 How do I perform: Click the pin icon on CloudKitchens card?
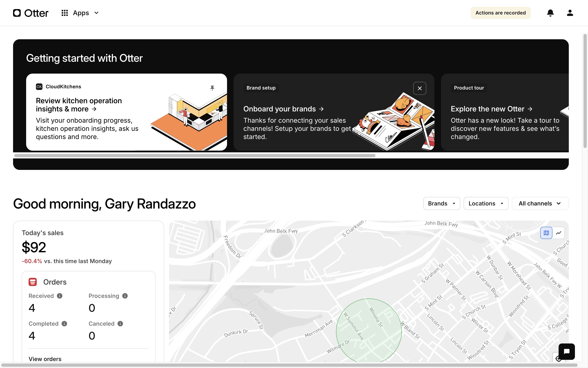click(x=212, y=88)
